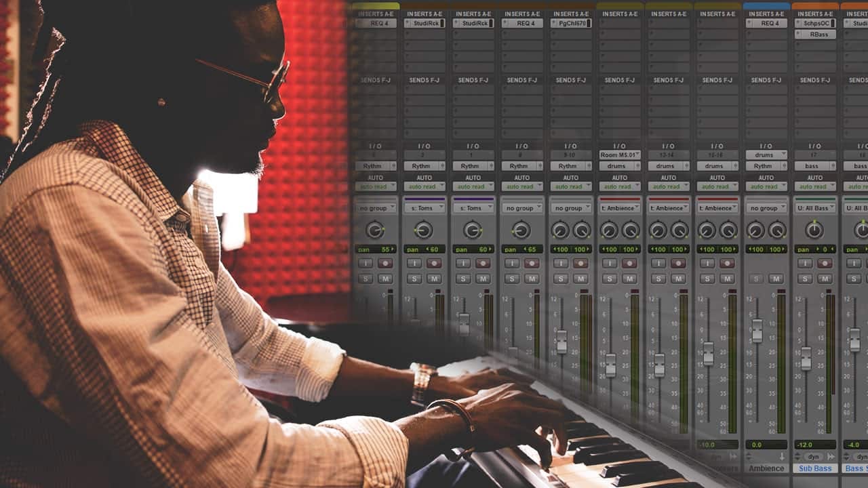Toggle input monitor on Room MS.01 channel

[610, 263]
